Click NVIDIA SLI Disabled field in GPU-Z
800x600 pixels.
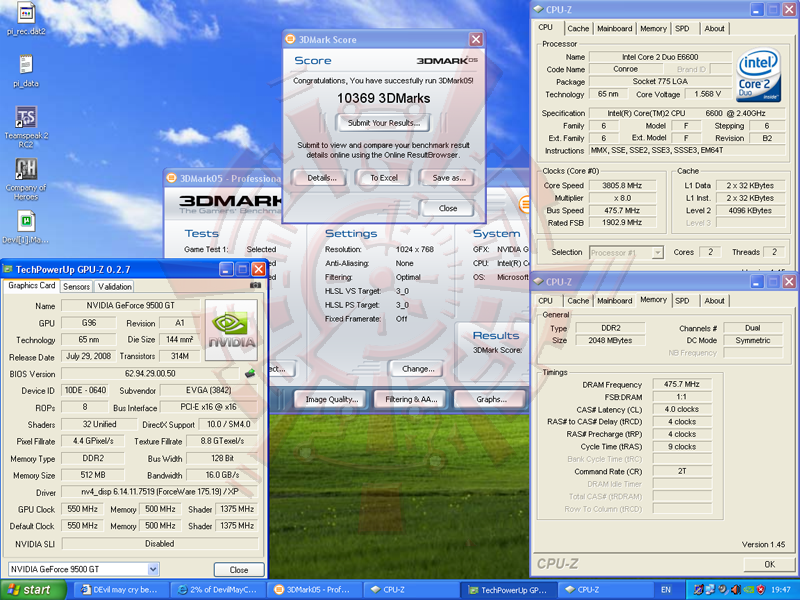coord(159,544)
